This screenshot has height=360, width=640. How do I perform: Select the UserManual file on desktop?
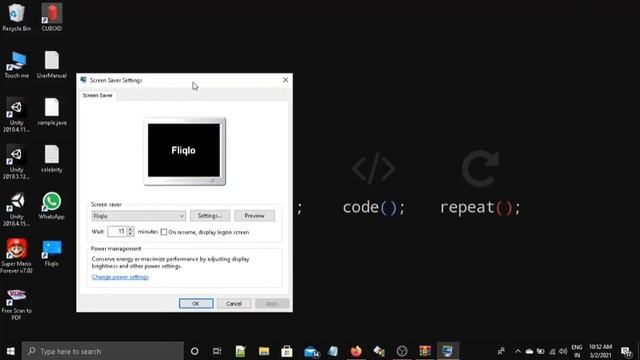(51, 64)
